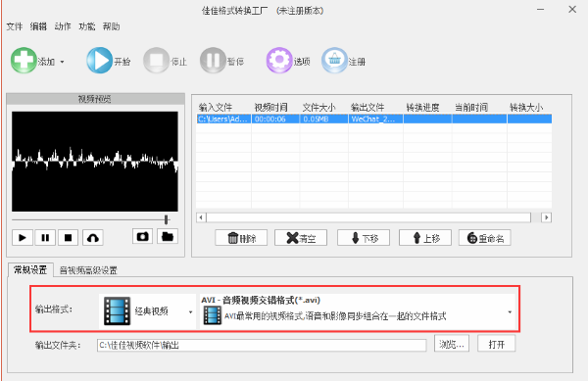Open the 经典视频 format category dropdown
Image resolution: width=588 pixels, height=381 pixels.
tap(147, 310)
